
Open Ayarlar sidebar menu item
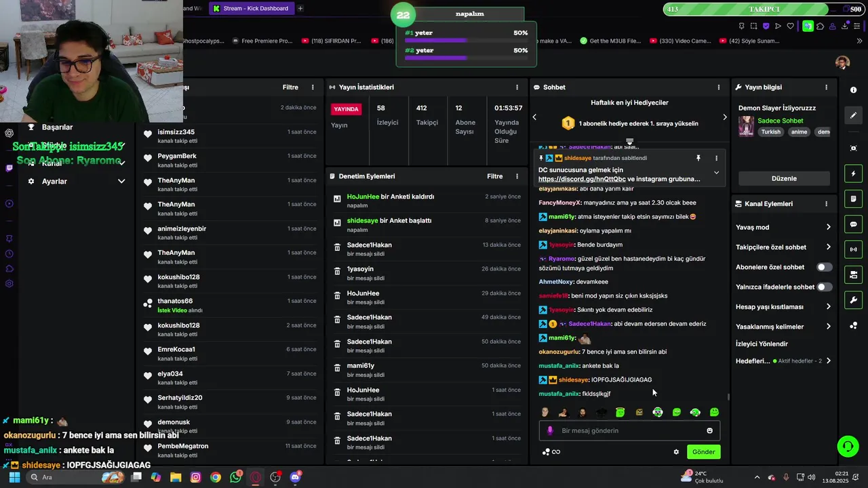click(x=54, y=182)
